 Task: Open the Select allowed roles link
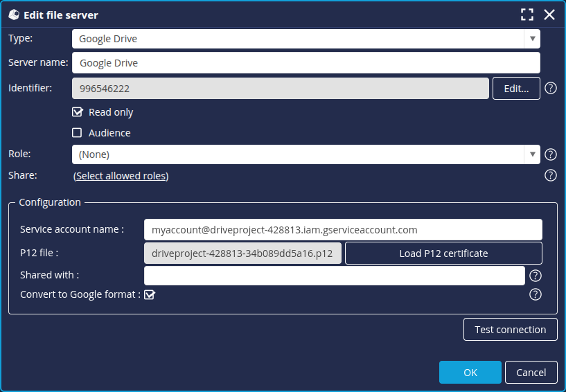click(121, 176)
